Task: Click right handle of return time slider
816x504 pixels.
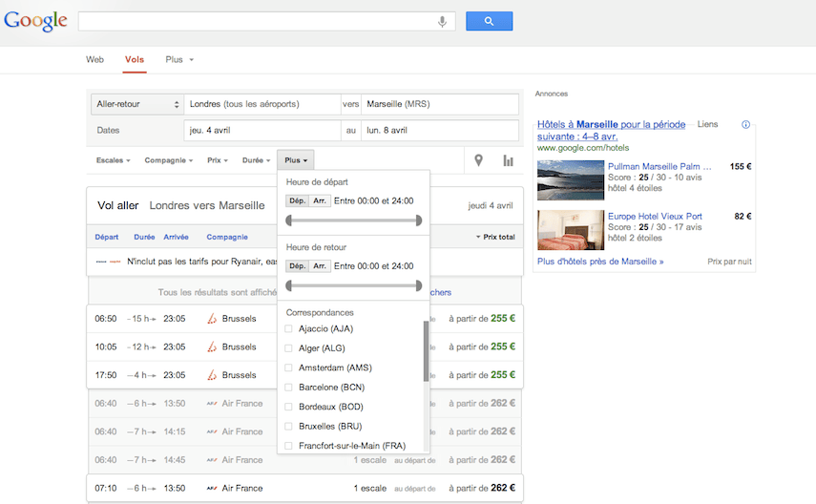Action: (419, 285)
